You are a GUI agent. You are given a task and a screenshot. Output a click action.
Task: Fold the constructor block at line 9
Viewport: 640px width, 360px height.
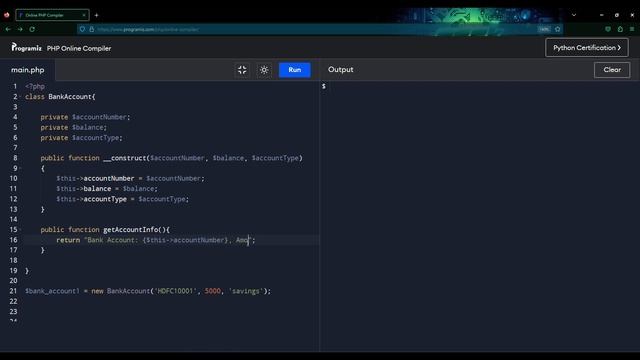20,168
